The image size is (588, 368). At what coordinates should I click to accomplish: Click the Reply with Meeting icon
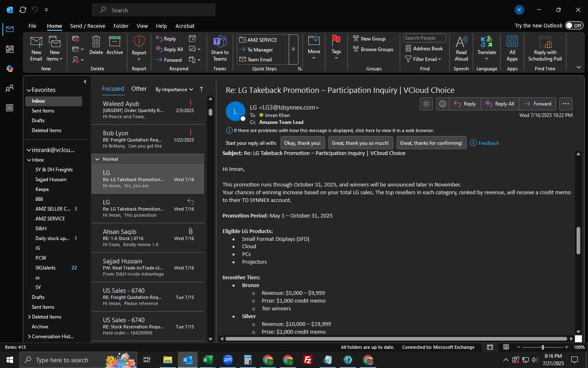pyautogui.click(x=192, y=38)
